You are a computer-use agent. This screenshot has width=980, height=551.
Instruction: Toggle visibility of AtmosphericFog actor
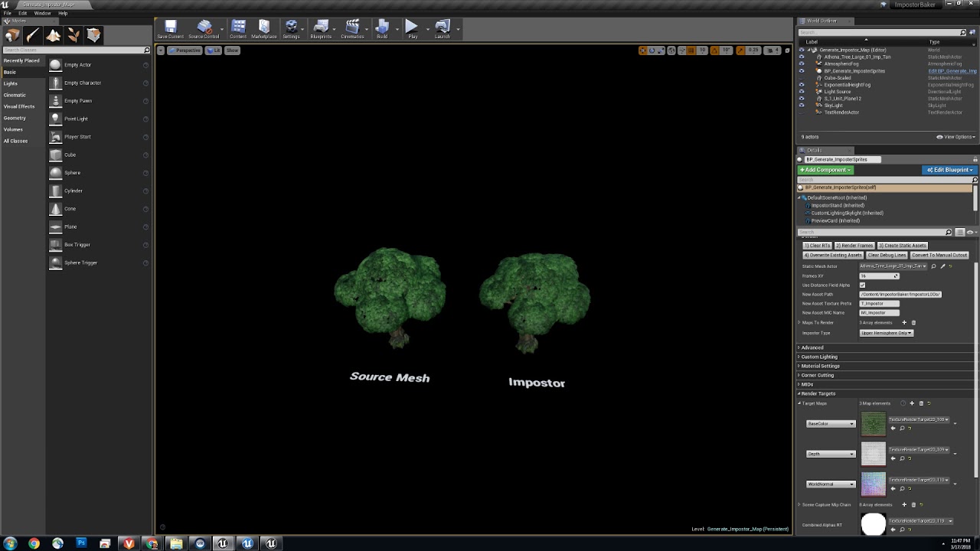[x=802, y=64]
